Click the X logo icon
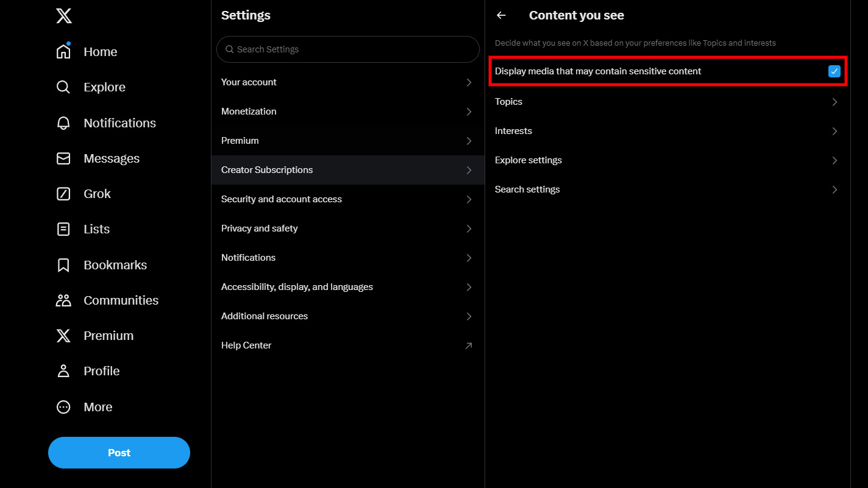This screenshot has width=868, height=488. 64,15
